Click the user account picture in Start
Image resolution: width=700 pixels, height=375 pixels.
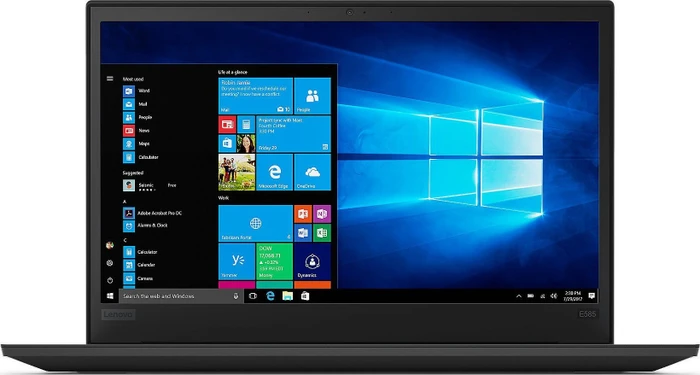coord(110,245)
